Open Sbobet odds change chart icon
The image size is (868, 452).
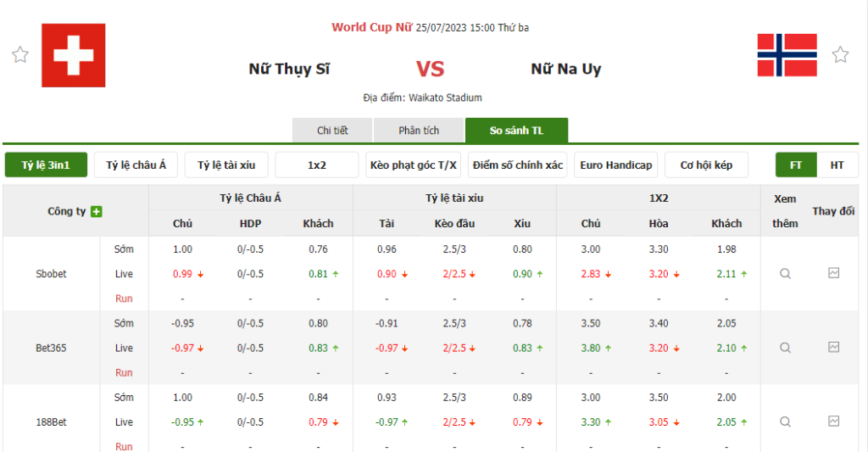coord(834,273)
